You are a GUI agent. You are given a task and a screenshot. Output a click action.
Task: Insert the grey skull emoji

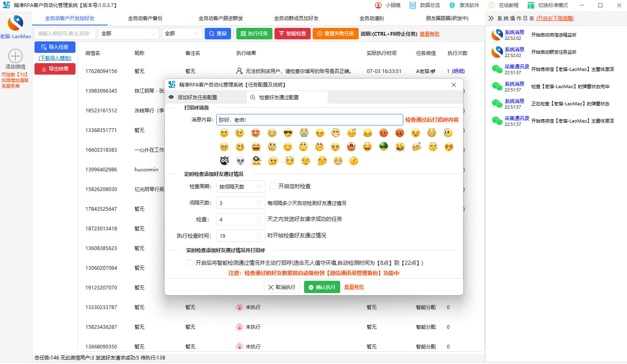click(240, 161)
